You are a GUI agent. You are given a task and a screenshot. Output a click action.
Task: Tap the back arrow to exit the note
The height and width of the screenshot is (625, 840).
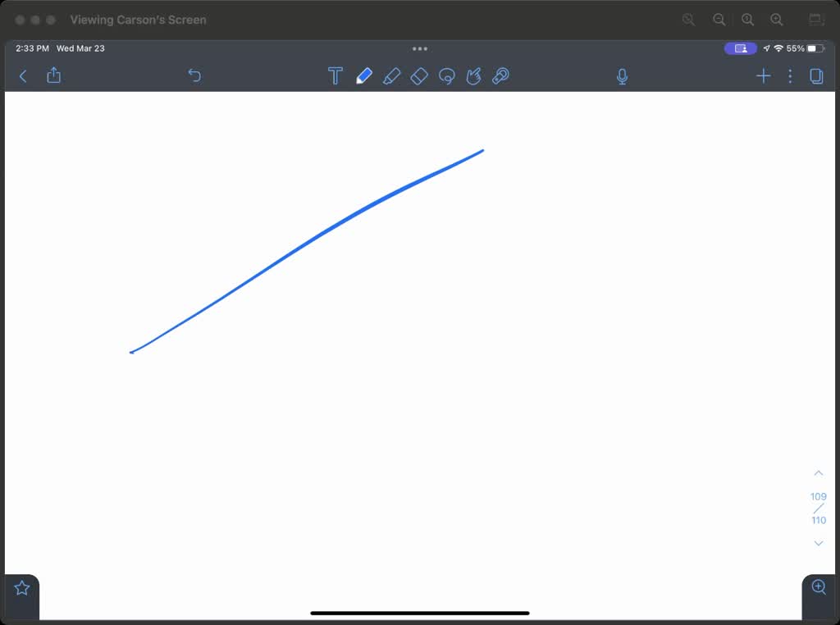tap(22, 75)
